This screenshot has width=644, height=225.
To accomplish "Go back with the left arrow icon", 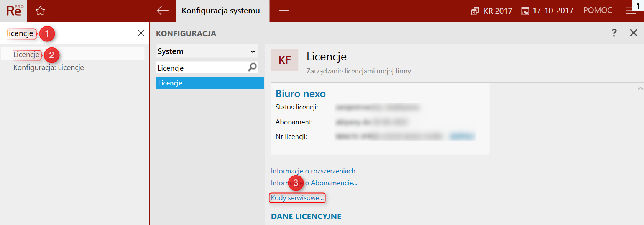I will point(163,11).
